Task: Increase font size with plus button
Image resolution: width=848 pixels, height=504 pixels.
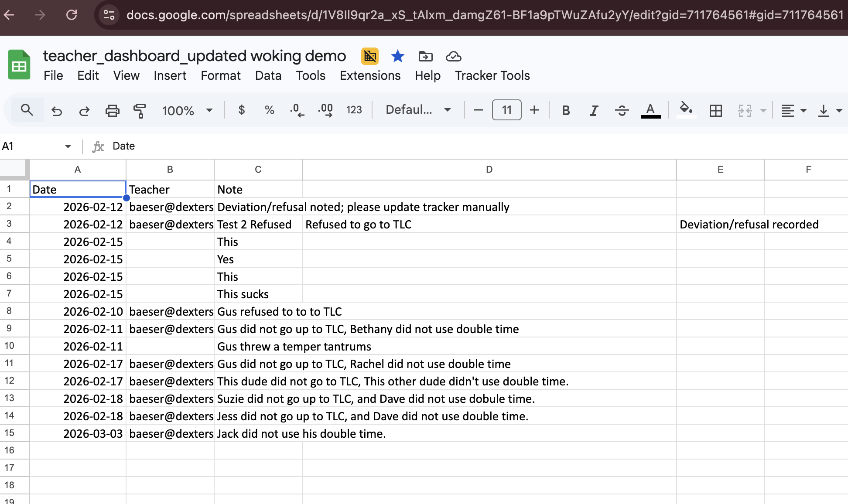Action: click(534, 110)
